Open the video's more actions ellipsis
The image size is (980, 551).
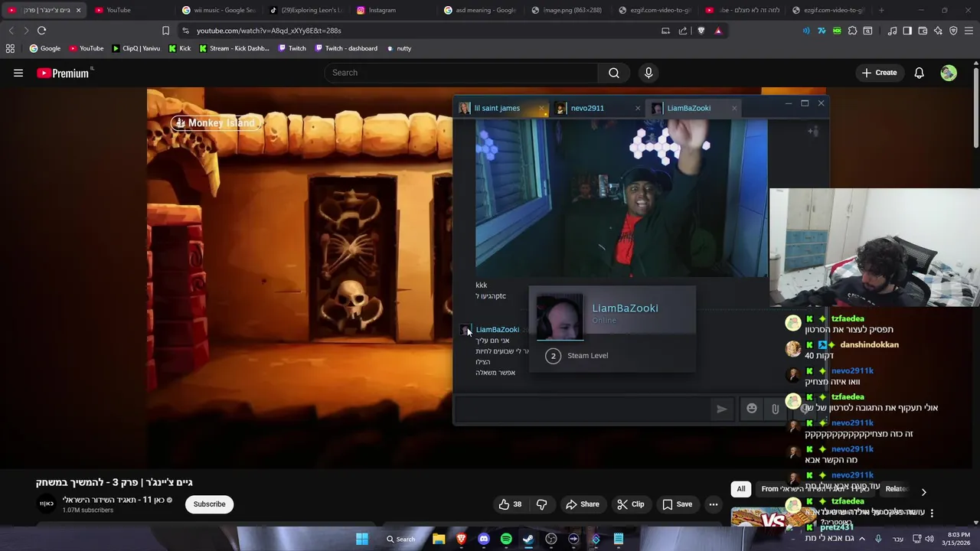[x=714, y=504]
